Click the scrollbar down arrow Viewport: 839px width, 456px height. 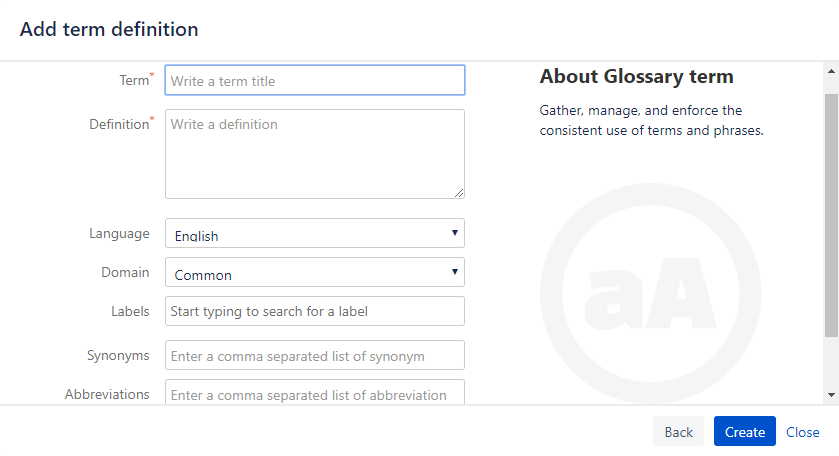pos(831,395)
